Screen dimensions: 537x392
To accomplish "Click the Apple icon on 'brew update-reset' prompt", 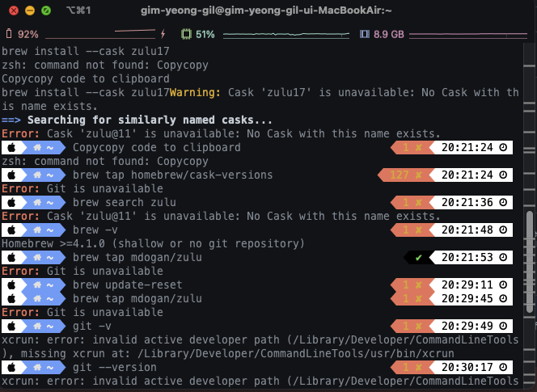I will (x=11, y=285).
